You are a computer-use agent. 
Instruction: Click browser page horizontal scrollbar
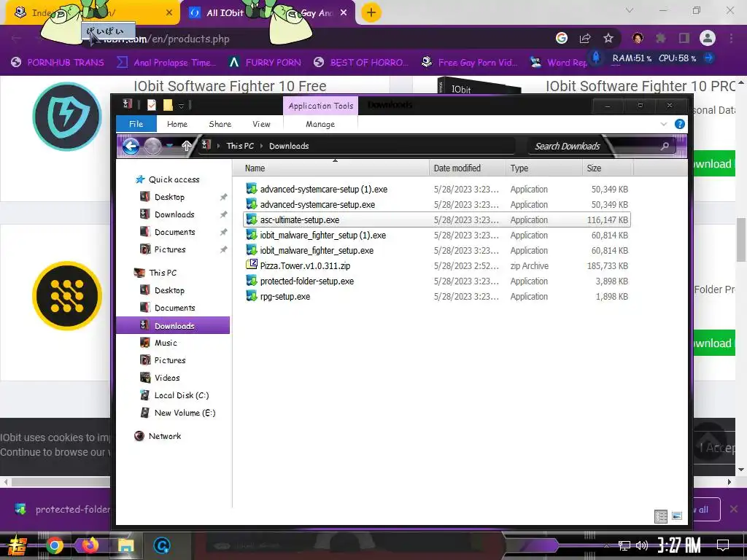point(61,482)
